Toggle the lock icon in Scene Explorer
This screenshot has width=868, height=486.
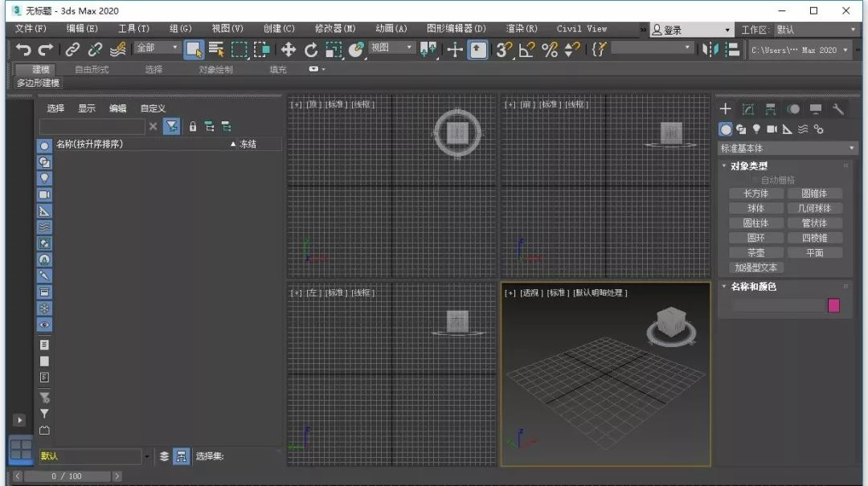(x=193, y=126)
